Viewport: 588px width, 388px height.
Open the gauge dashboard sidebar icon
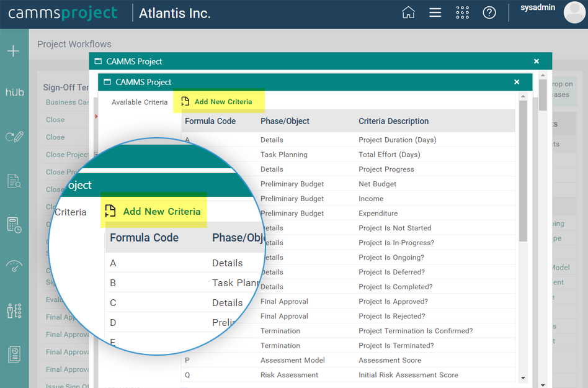(x=14, y=266)
